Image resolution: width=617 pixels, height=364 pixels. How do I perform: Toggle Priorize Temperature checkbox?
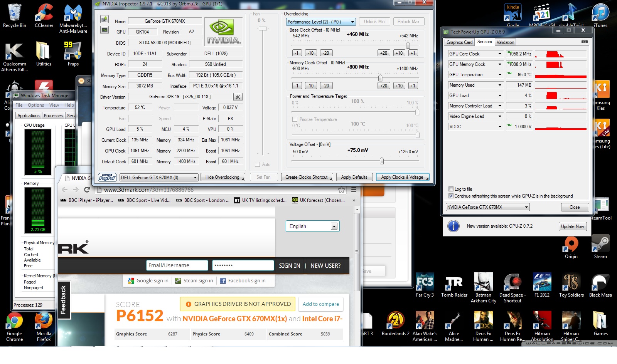(295, 119)
